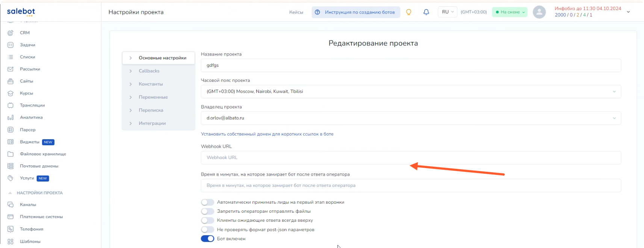Click the NEW badge next to Виджеты

tap(48, 142)
